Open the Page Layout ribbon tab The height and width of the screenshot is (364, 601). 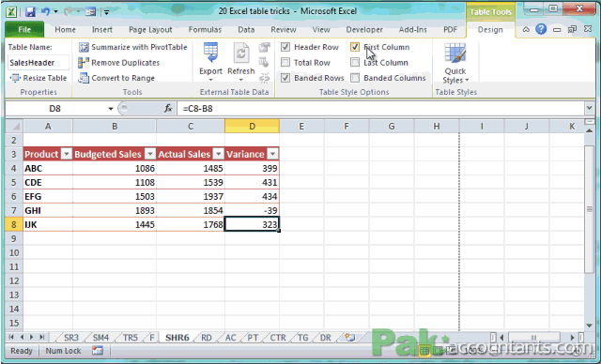150,29
